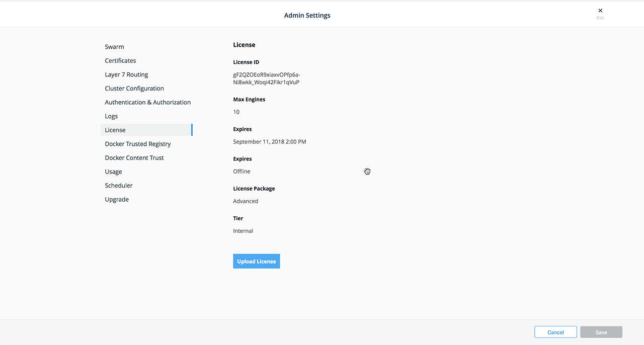Image resolution: width=644 pixels, height=345 pixels.
Task: Open the Swarm settings section
Action: [114, 47]
